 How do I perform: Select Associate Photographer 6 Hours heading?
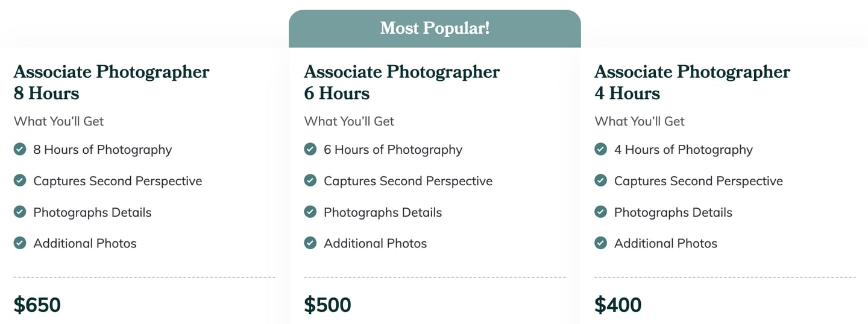pyautogui.click(x=402, y=82)
